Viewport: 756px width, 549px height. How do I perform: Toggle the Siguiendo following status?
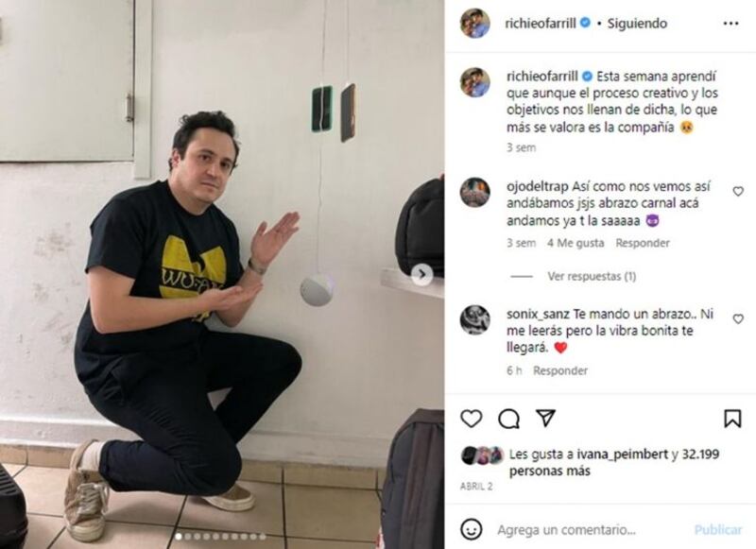coord(637,23)
